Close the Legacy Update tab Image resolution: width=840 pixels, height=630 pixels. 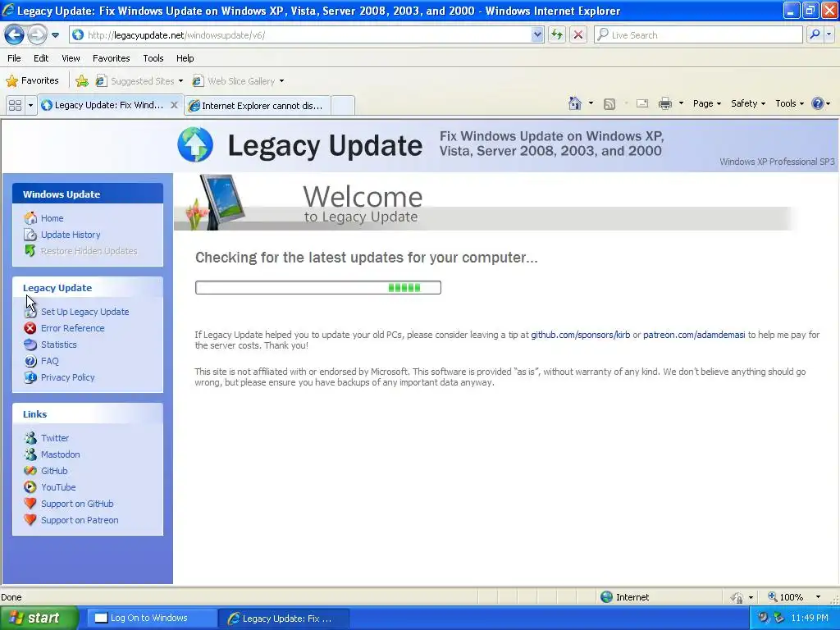tap(174, 105)
